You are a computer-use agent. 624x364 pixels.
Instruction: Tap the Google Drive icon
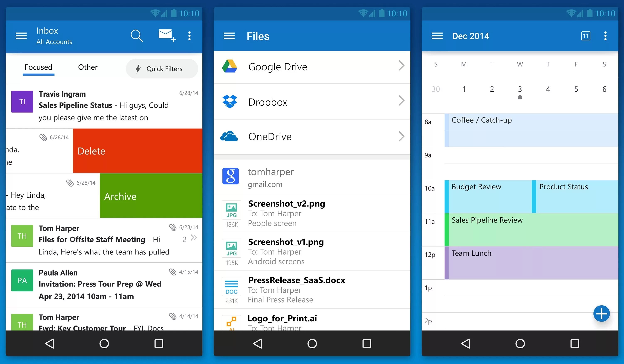click(x=230, y=67)
